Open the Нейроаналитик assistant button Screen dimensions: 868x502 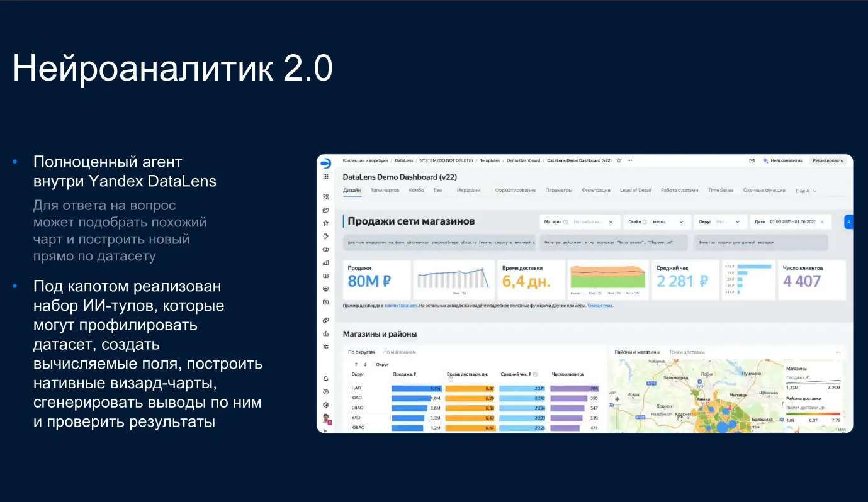[x=782, y=160]
